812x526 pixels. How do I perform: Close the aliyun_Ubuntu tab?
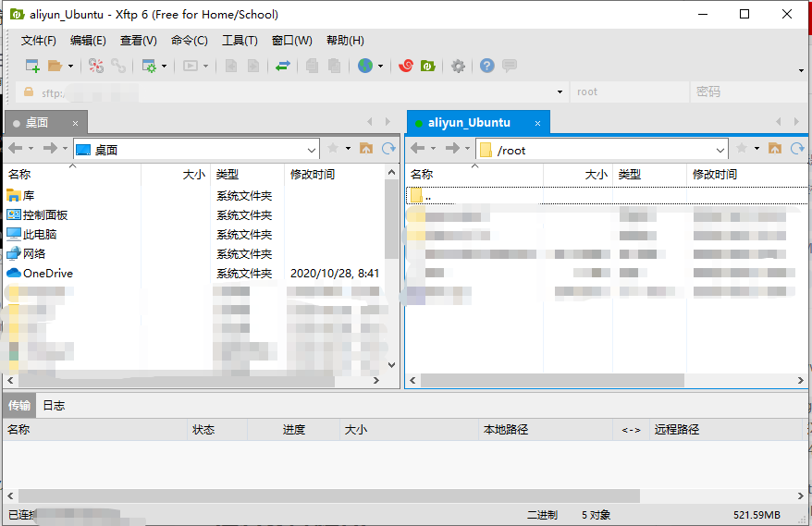point(537,123)
